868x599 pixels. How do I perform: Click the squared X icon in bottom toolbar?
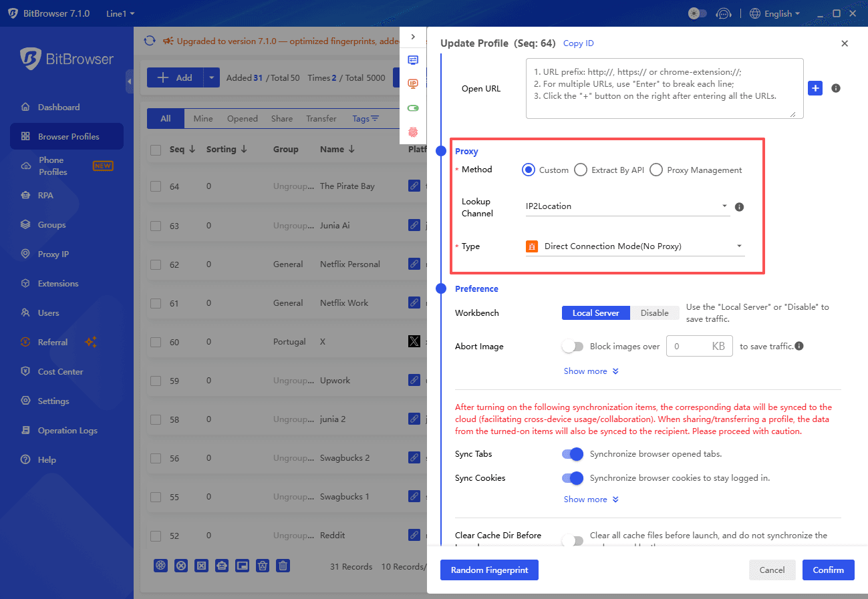[x=201, y=566]
